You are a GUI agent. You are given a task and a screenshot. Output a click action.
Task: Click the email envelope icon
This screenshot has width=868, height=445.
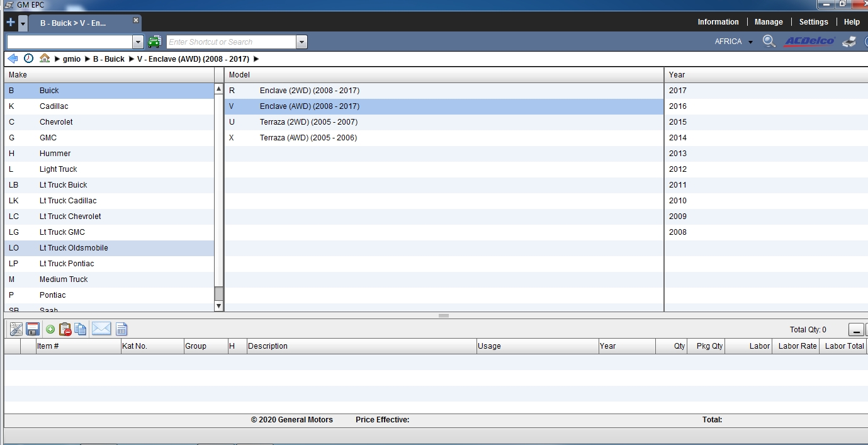pyautogui.click(x=101, y=329)
